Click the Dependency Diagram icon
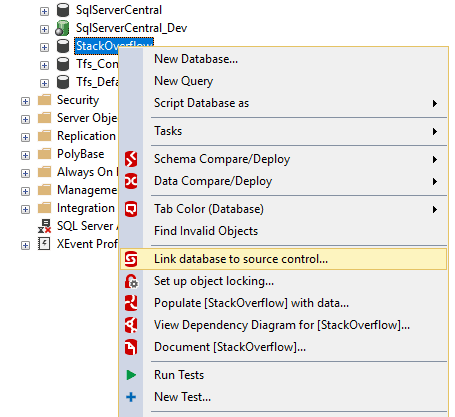 (131, 325)
